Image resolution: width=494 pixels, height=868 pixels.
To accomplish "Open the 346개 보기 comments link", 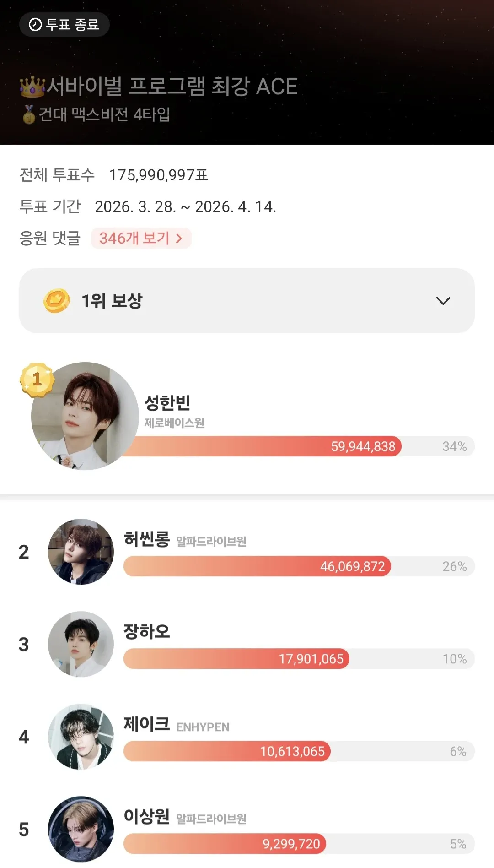I will coord(141,238).
